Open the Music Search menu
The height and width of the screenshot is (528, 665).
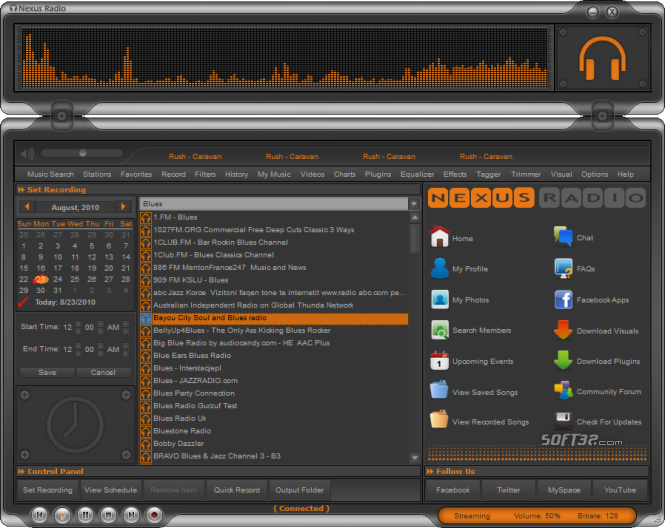click(50, 174)
